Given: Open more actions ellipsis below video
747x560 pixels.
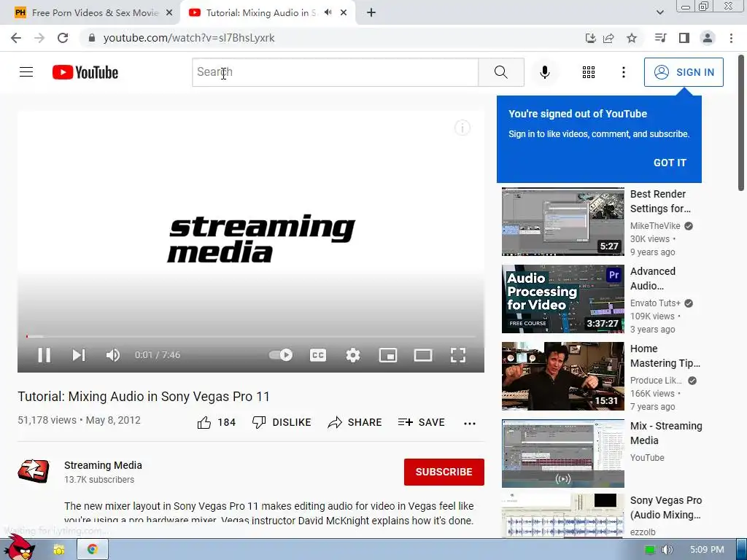Looking at the screenshot, I should coord(470,424).
